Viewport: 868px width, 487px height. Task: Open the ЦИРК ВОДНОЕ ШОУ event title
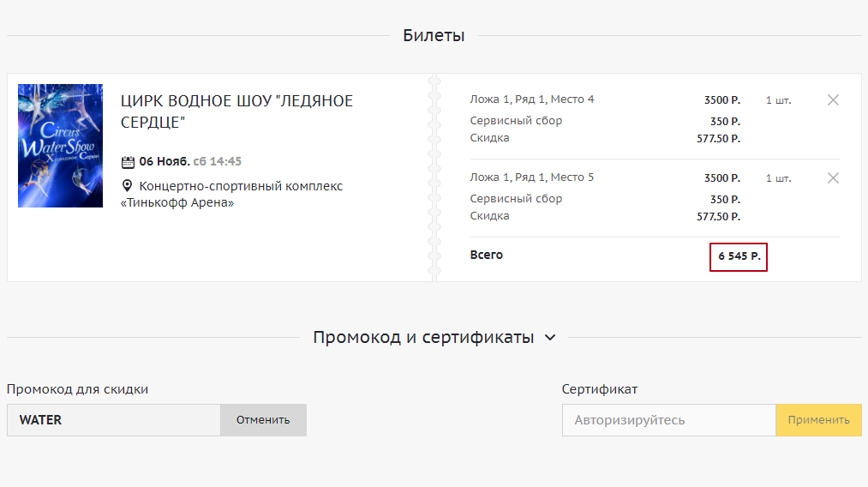(x=236, y=111)
